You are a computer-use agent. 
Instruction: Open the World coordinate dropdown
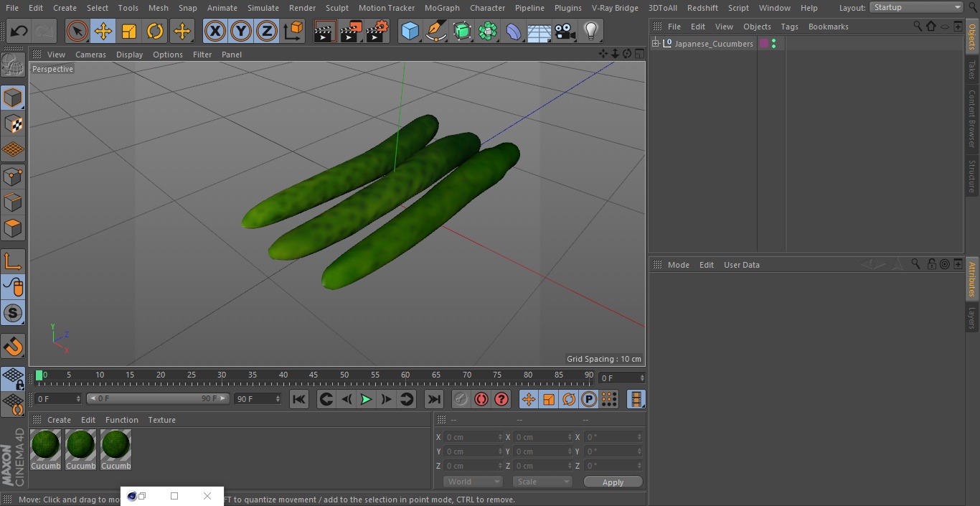[x=473, y=482]
